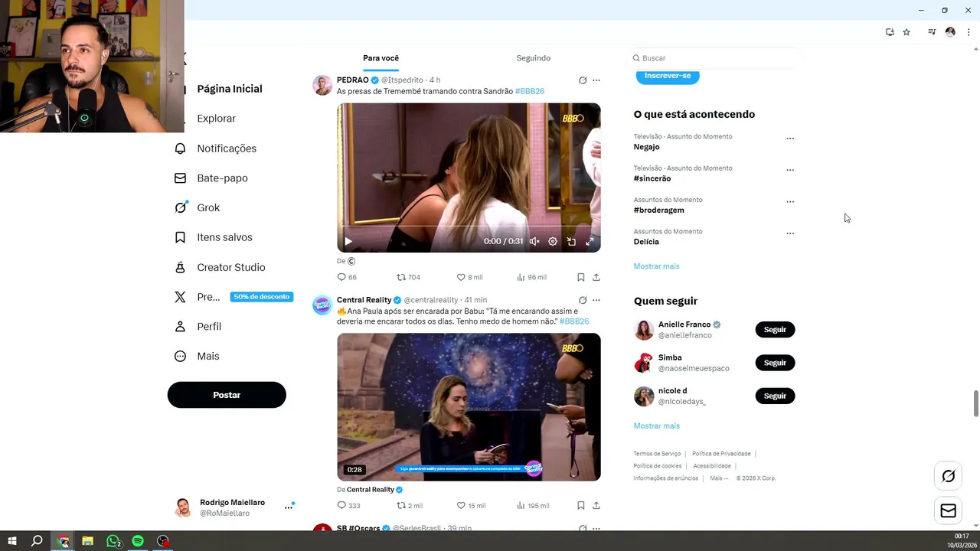Open Termos de Serviço footer link
Viewport: 980px width, 551px height.
(657, 454)
